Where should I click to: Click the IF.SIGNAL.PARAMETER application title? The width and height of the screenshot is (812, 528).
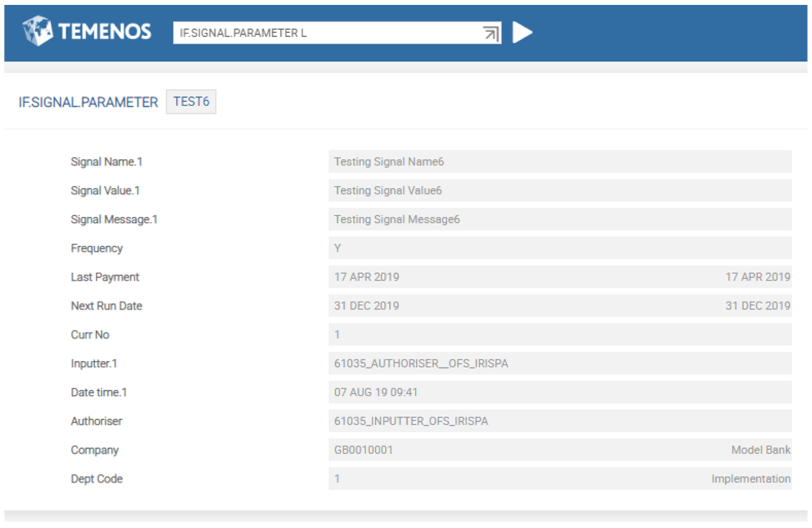click(88, 103)
